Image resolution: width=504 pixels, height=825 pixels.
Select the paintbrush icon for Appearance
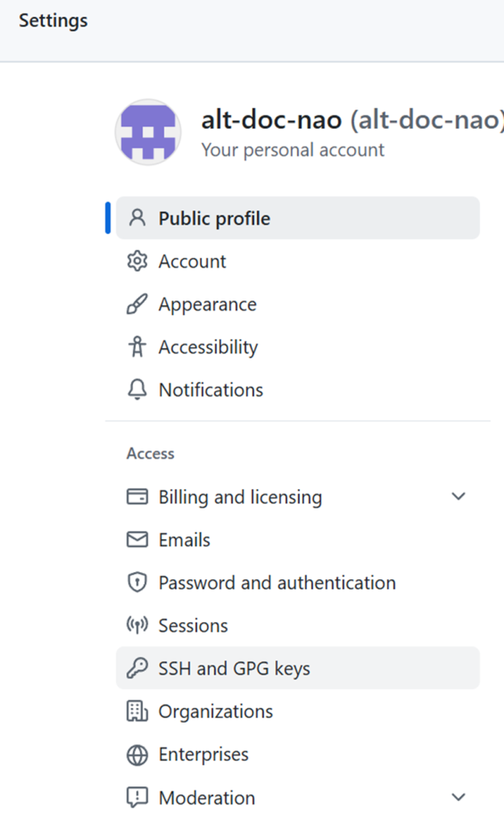(x=137, y=304)
